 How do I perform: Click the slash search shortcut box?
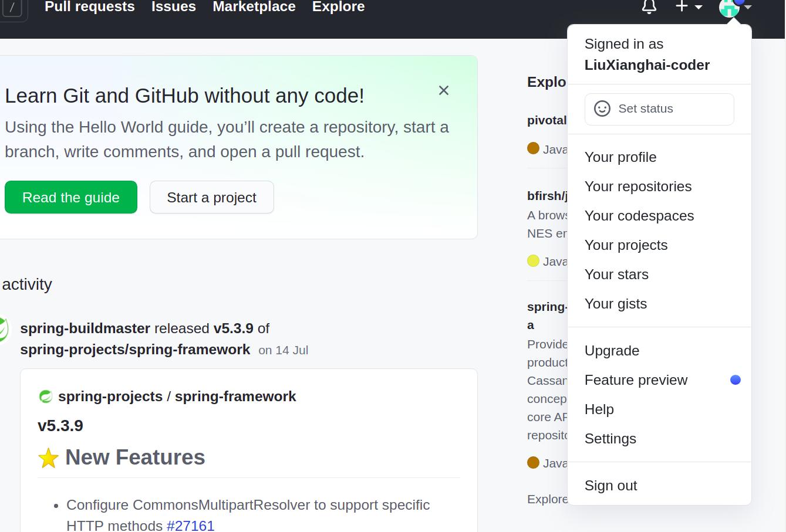(13, 8)
